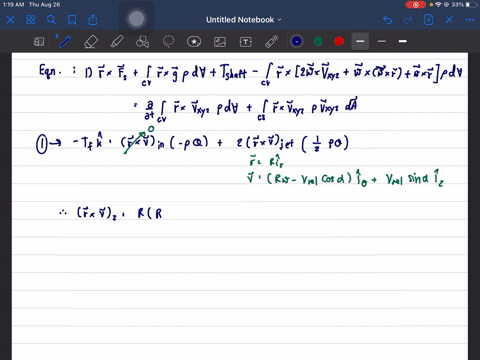Choose the red pen color
This screenshot has width=480, height=360.
(339, 41)
